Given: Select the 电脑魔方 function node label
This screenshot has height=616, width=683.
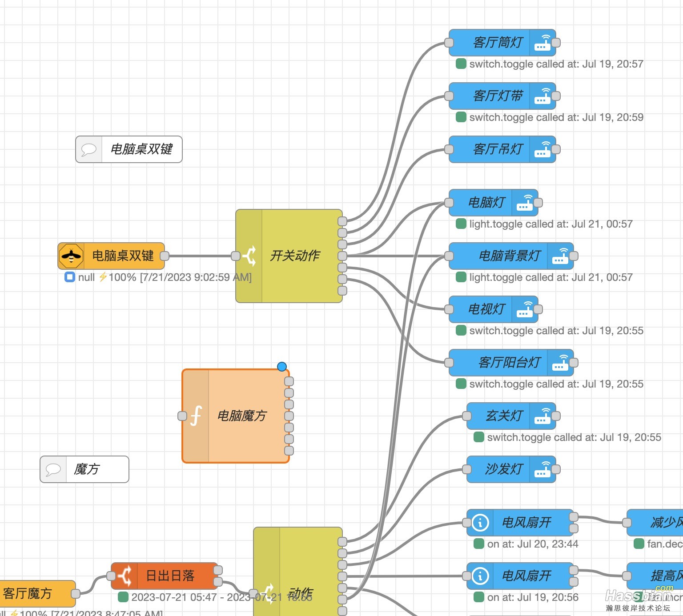Looking at the screenshot, I should [x=242, y=416].
